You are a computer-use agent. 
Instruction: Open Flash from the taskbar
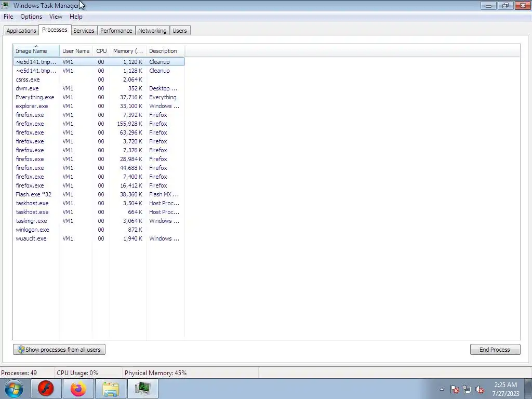coord(46,389)
